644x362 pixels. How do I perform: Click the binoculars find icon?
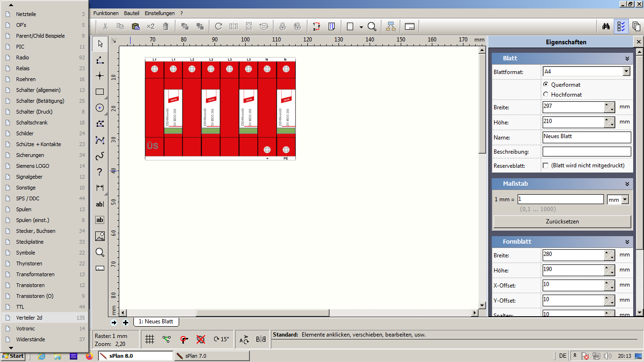pos(606,26)
